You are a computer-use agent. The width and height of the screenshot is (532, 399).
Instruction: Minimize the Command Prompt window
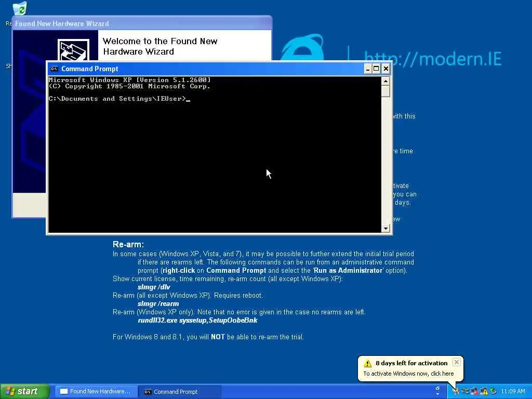coord(367,69)
